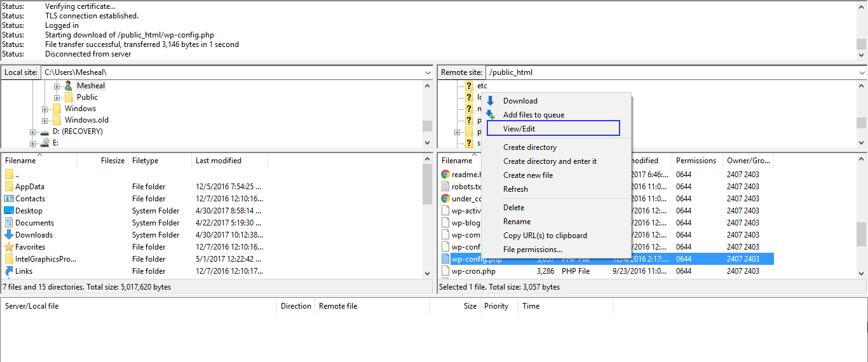Click the Contacts folder icon

(9, 199)
